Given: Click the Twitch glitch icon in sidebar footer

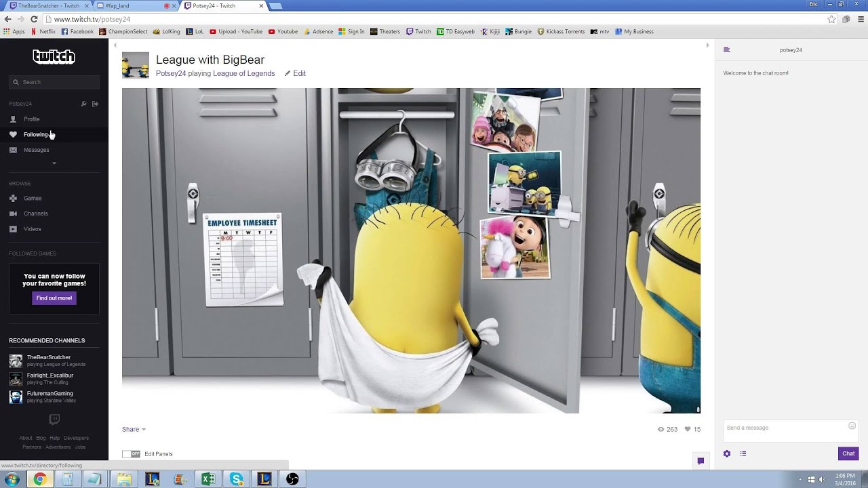Looking at the screenshot, I should (x=54, y=420).
